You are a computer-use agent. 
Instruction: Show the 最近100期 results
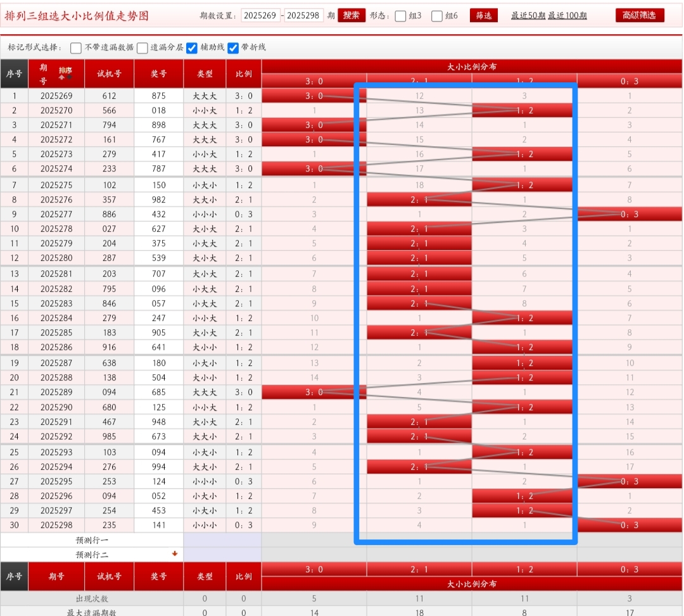click(x=567, y=16)
